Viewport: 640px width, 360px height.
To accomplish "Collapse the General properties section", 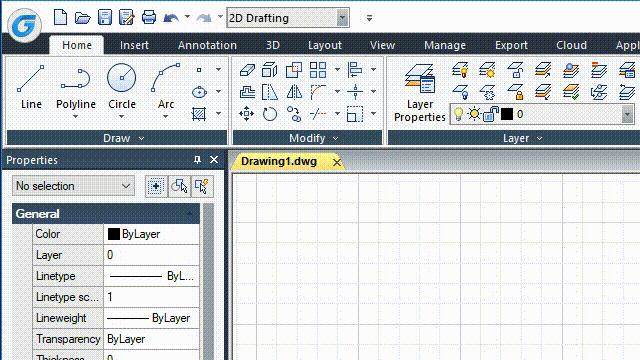I will tap(189, 213).
